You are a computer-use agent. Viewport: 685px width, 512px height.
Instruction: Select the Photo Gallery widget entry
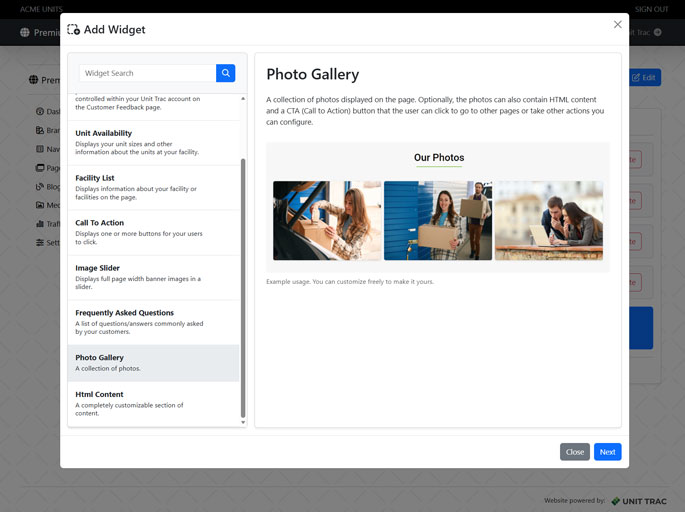tap(153, 363)
